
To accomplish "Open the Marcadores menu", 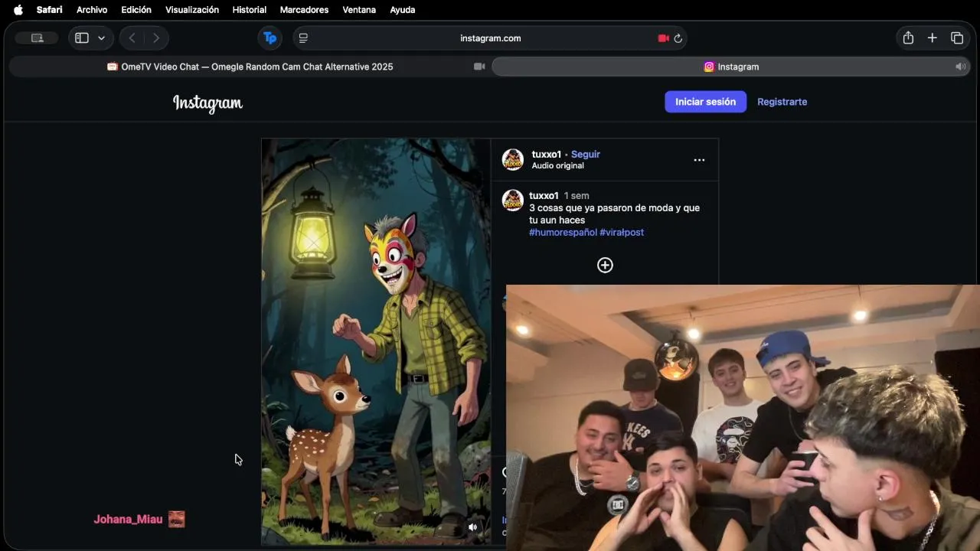I will pyautogui.click(x=304, y=10).
